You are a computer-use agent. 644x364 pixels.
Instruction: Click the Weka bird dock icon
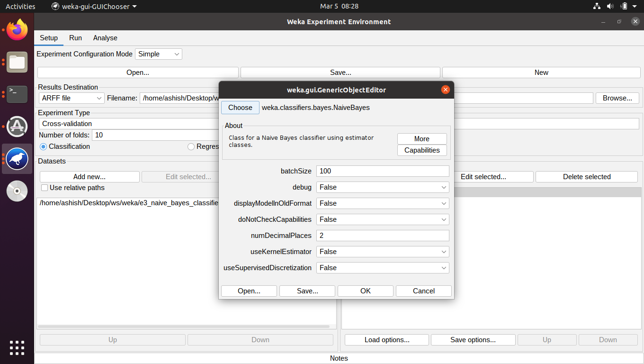tap(17, 159)
